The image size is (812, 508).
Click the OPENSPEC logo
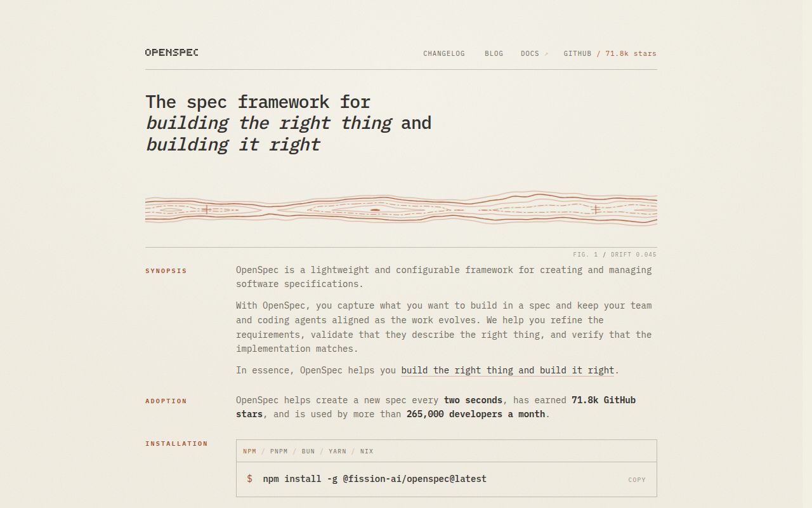click(x=171, y=53)
